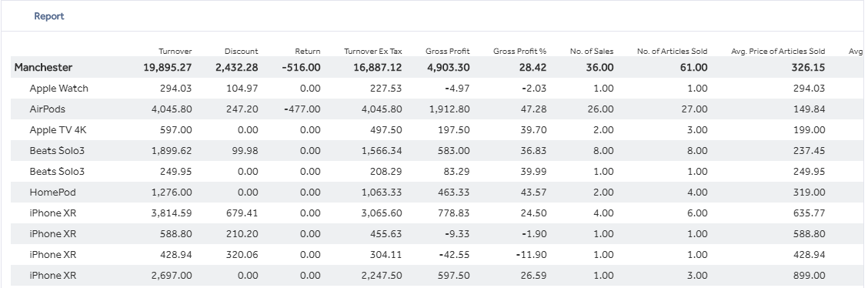Image resolution: width=868 pixels, height=288 pixels.
Task: Select iPhone XR gross profit % -11.90
Action: pyautogui.click(x=530, y=255)
